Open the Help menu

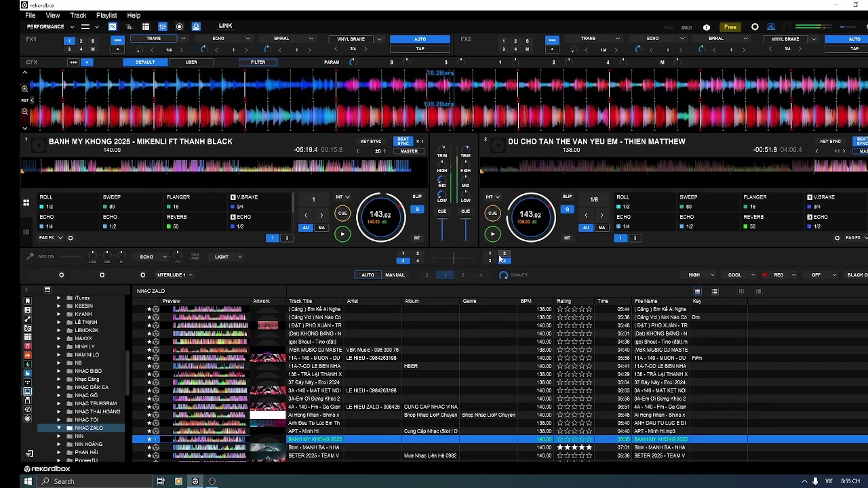point(134,16)
